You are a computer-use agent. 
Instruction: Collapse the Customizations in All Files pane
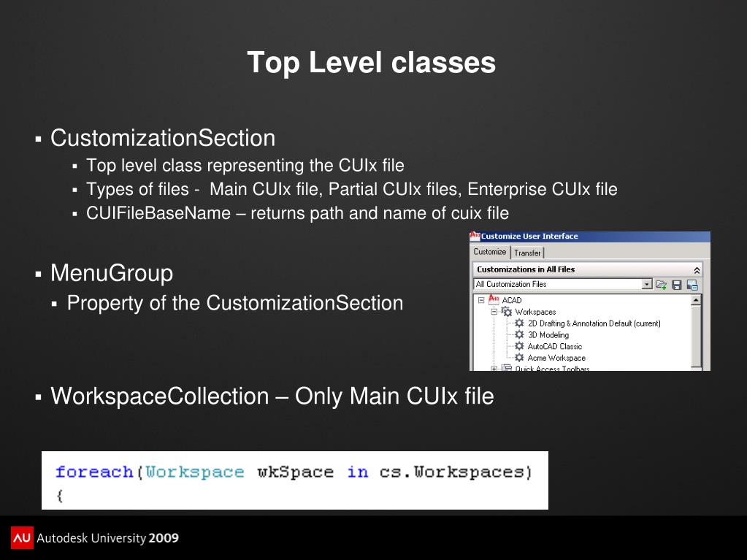point(697,270)
